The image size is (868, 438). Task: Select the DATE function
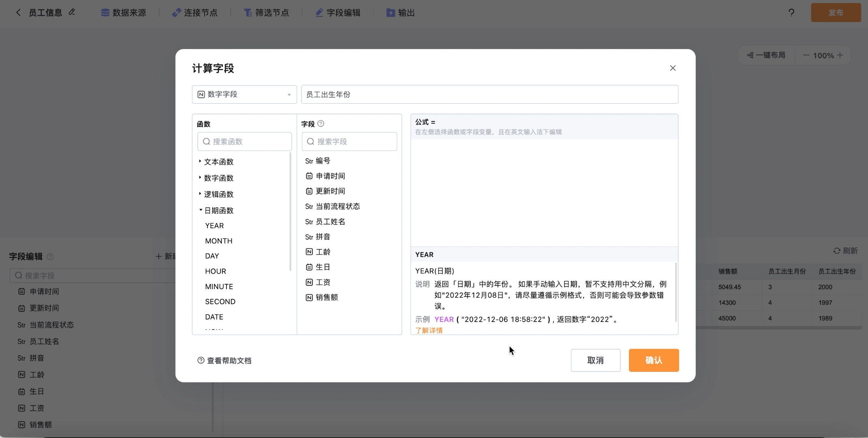(x=214, y=317)
